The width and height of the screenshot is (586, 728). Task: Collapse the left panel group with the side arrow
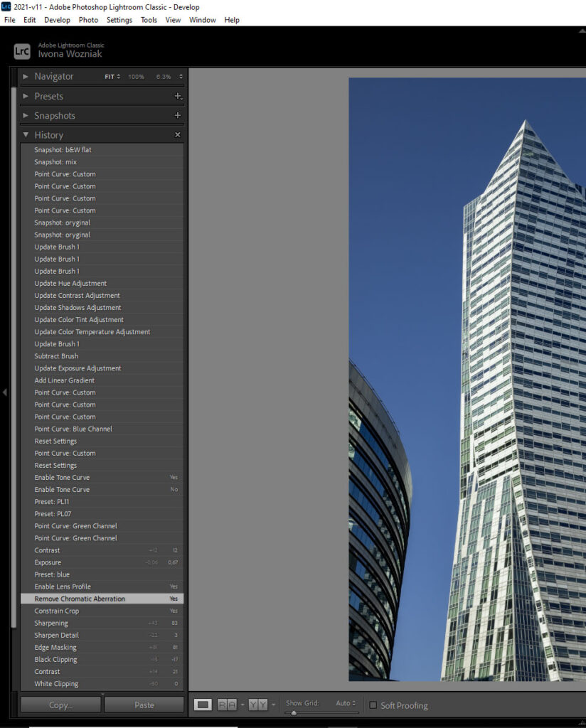pyautogui.click(x=4, y=393)
